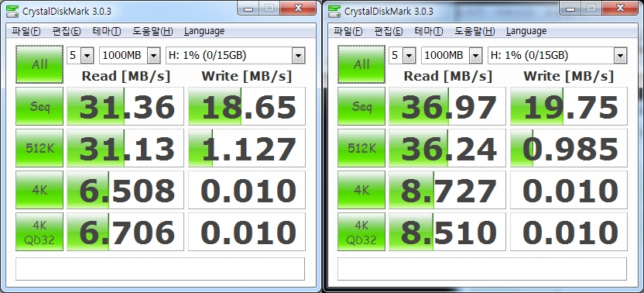Expand the test count dropdown (5) in left window
644x293 pixels.
pos(87,56)
